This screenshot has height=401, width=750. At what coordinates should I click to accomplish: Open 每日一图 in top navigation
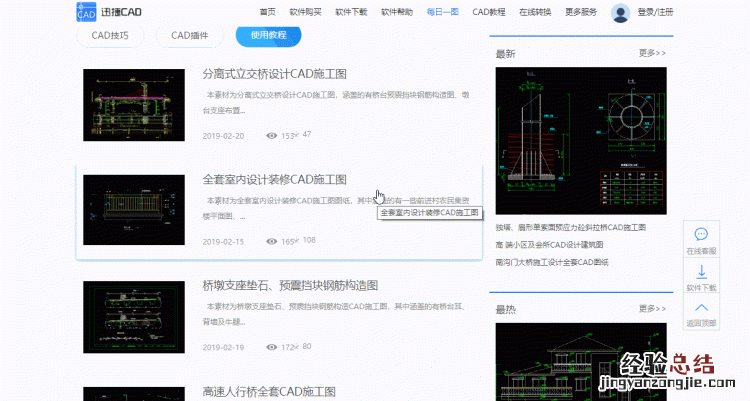tap(442, 12)
